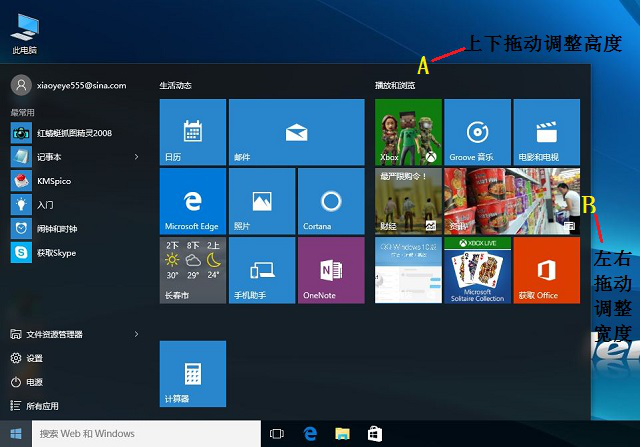Open the Xbox tile

[408, 132]
